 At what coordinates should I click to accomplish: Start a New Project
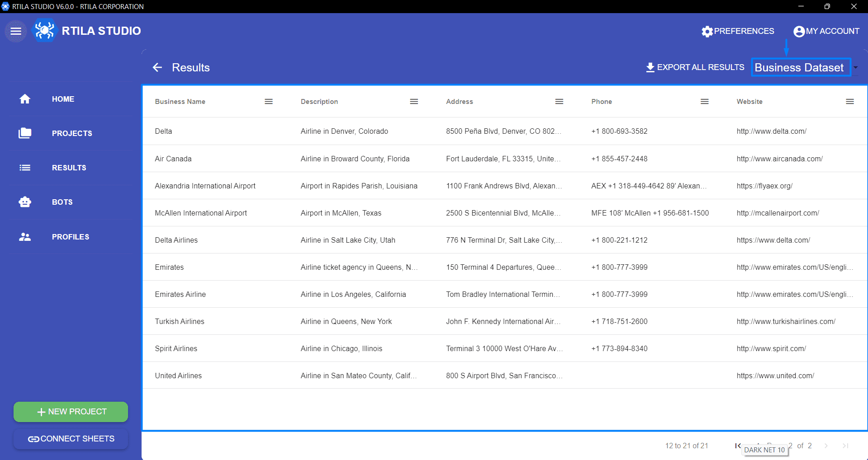tap(71, 412)
